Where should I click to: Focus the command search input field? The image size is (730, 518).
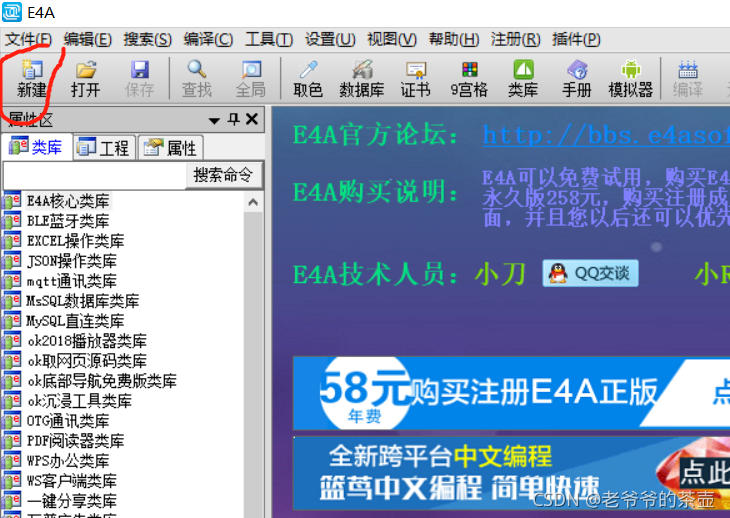95,175
